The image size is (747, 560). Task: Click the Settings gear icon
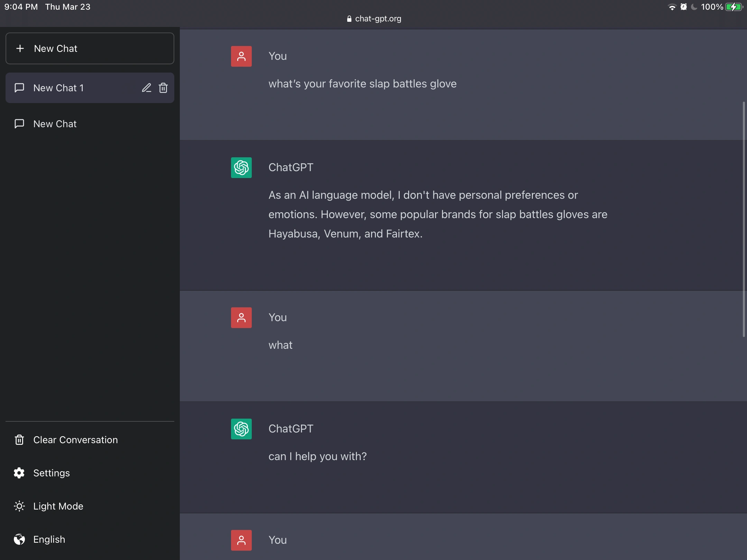tap(19, 473)
